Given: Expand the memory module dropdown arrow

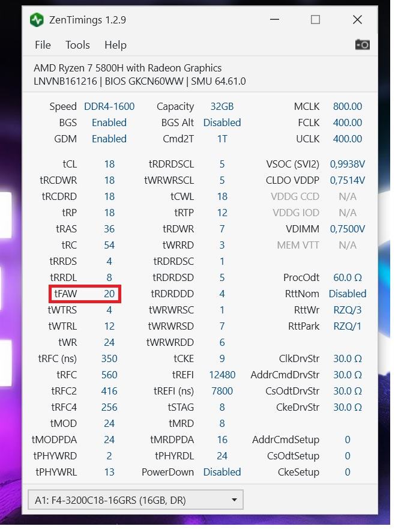Looking at the screenshot, I should point(234,500).
